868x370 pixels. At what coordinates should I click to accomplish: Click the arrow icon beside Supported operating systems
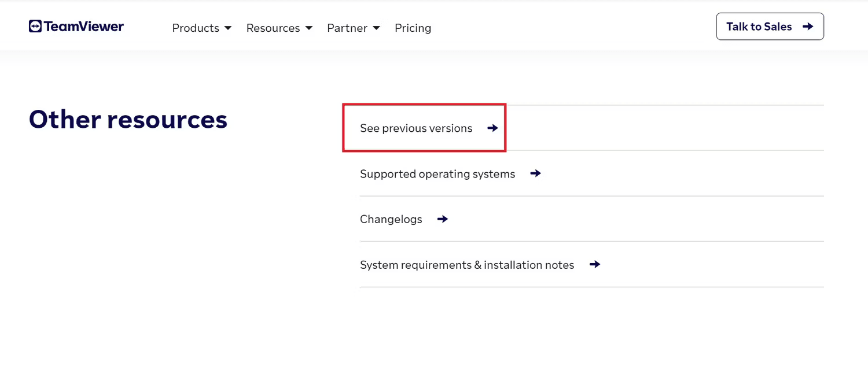(x=535, y=173)
